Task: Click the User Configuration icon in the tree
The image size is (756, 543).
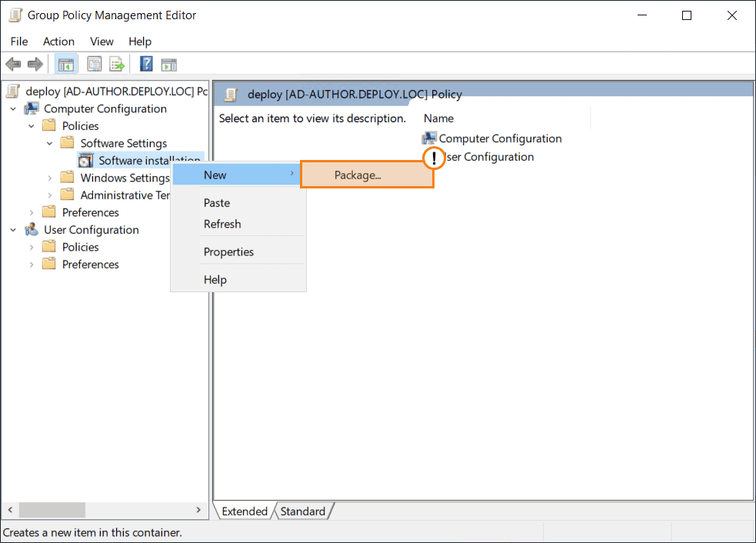Action: [x=32, y=229]
